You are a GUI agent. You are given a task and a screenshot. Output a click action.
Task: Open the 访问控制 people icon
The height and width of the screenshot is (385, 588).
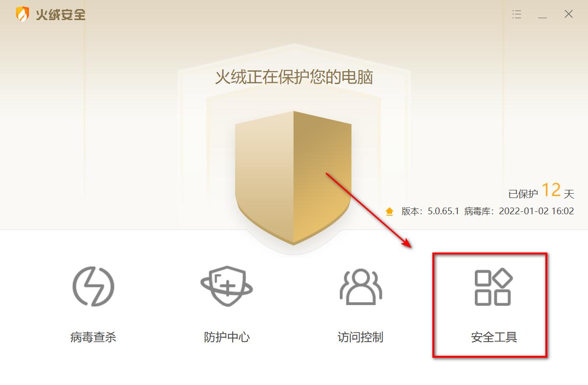point(361,287)
